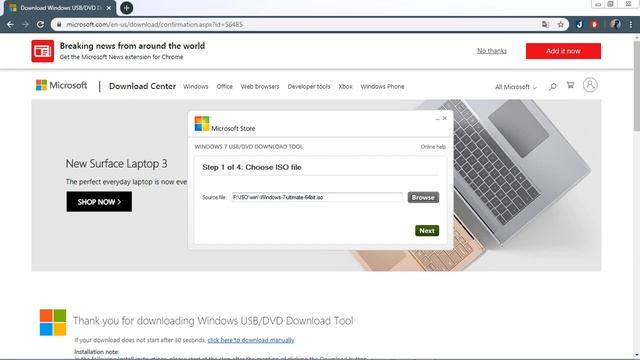The height and width of the screenshot is (360, 640).
Task: Click 'Breaking news from around the world' heading
Action: click(132, 46)
